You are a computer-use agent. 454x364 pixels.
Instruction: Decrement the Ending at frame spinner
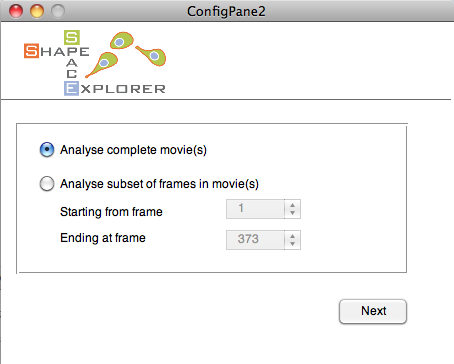[x=292, y=244]
